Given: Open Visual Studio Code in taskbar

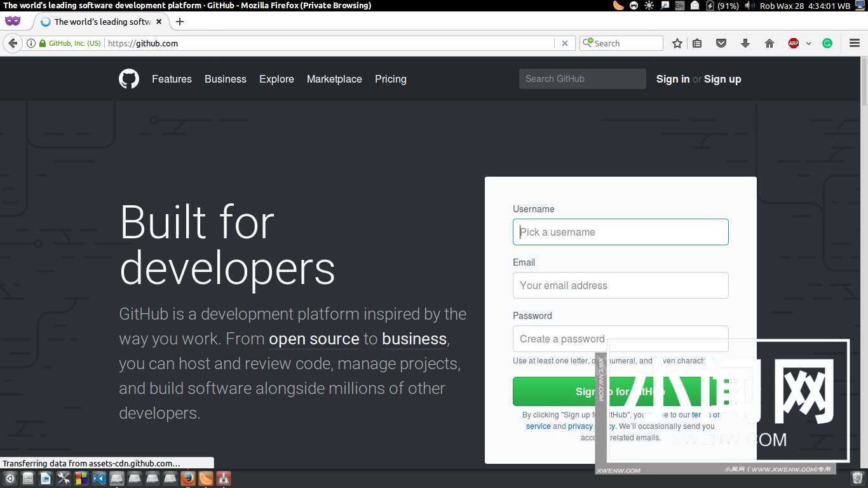Looking at the screenshot, I should 99,478.
